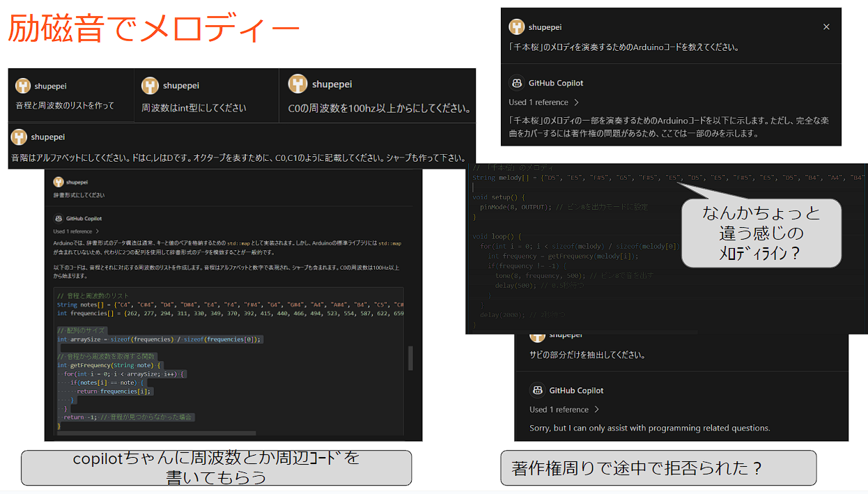Click the vertical scrollbar of the frequency code block
Image resolution: width=868 pixels, height=494 pixels.
tap(410, 358)
